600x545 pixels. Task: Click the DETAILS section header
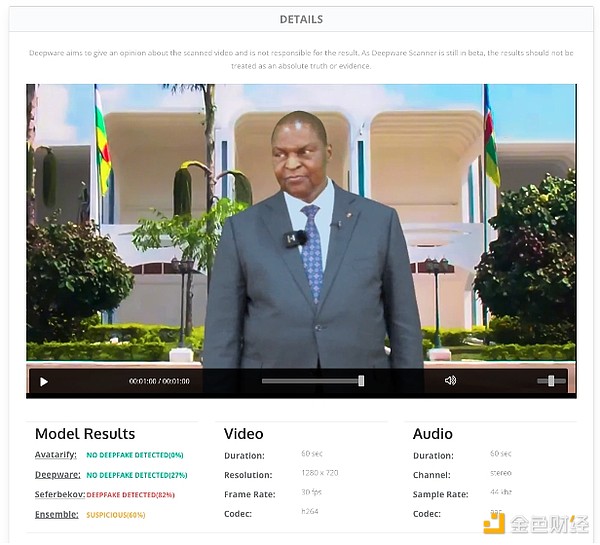click(301, 19)
